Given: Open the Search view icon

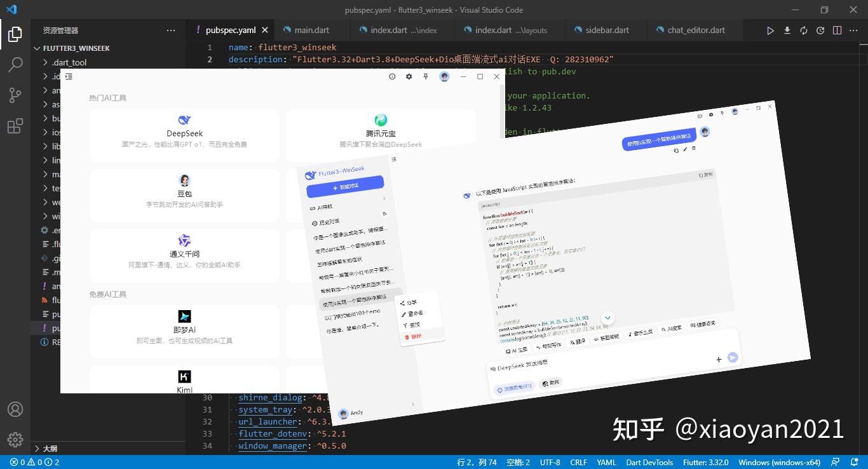Looking at the screenshot, I should tap(15, 64).
